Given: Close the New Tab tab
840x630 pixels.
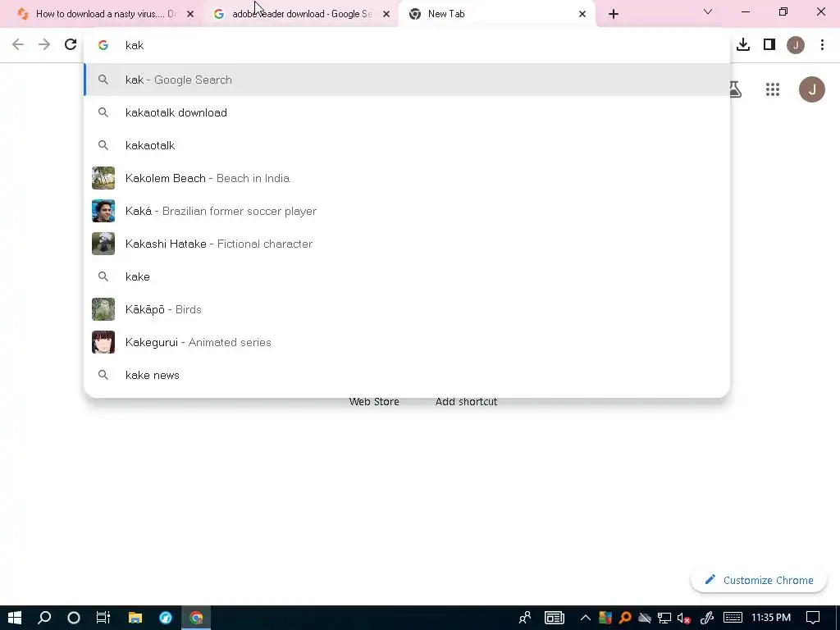Looking at the screenshot, I should tap(582, 14).
